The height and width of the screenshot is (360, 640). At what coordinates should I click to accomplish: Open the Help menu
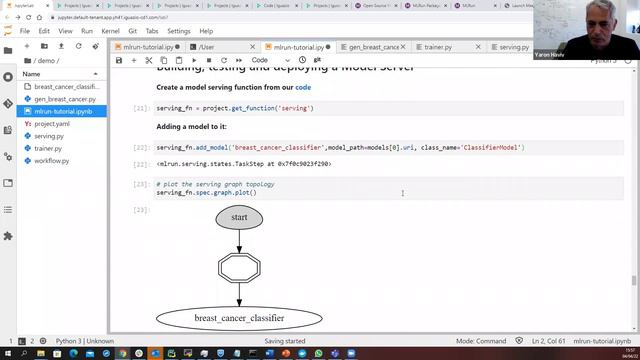[x=206, y=31]
